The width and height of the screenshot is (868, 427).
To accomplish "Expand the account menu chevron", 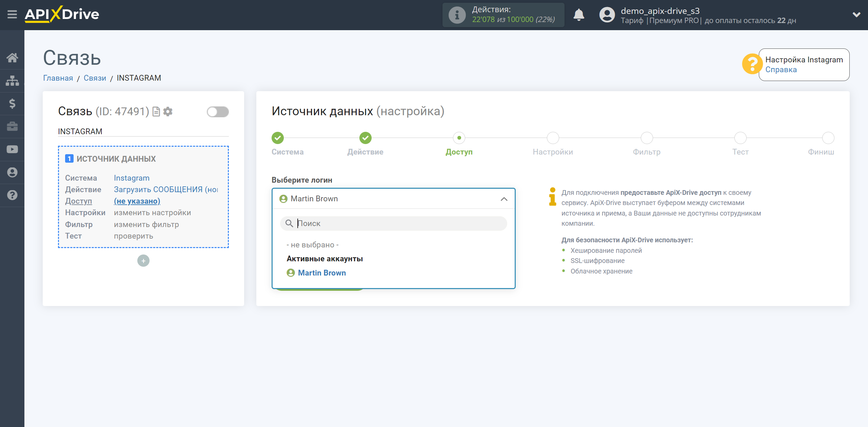I will click(856, 15).
